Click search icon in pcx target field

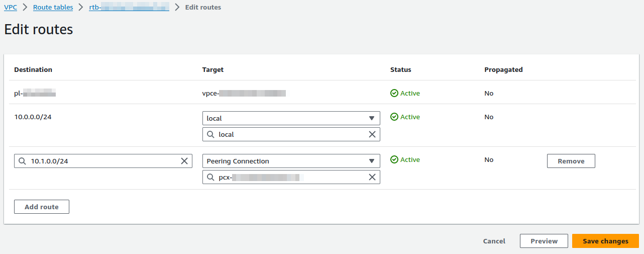click(210, 177)
